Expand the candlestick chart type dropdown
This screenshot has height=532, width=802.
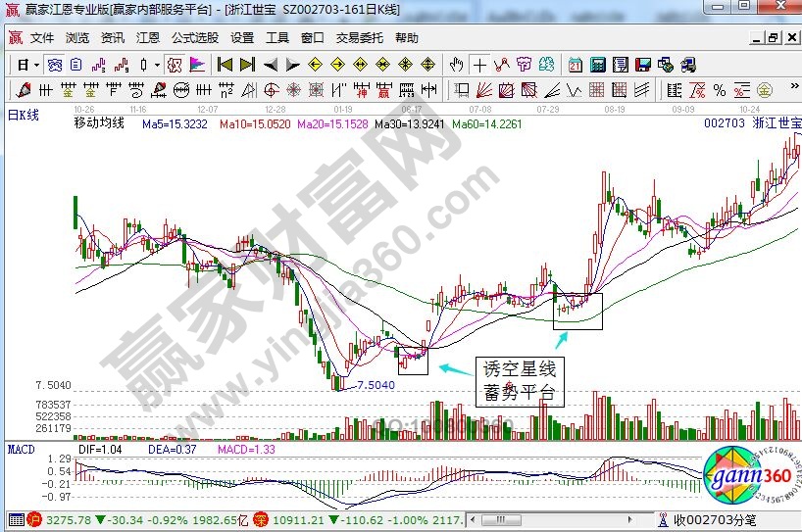click(x=157, y=65)
